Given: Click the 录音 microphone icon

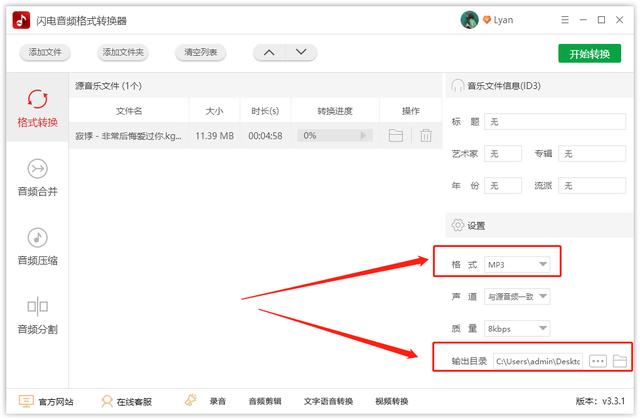Looking at the screenshot, I should (x=191, y=400).
